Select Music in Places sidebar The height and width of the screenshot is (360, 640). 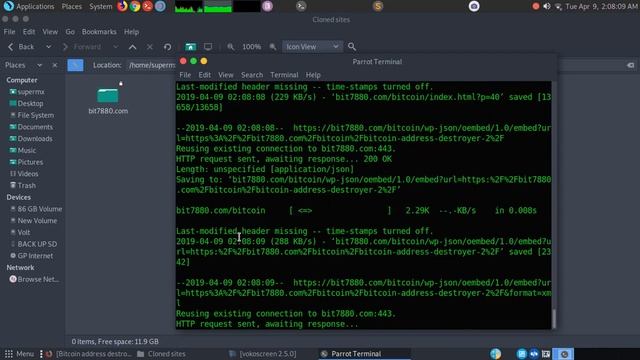[x=23, y=151]
